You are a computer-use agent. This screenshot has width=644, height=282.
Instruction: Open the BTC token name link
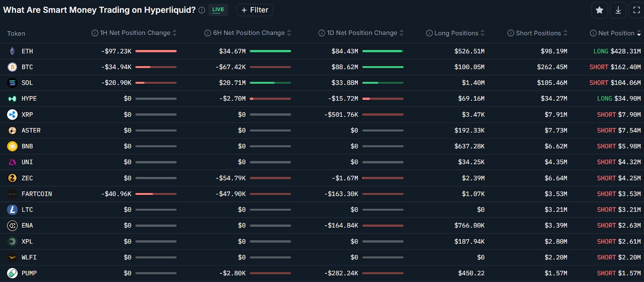(x=27, y=67)
